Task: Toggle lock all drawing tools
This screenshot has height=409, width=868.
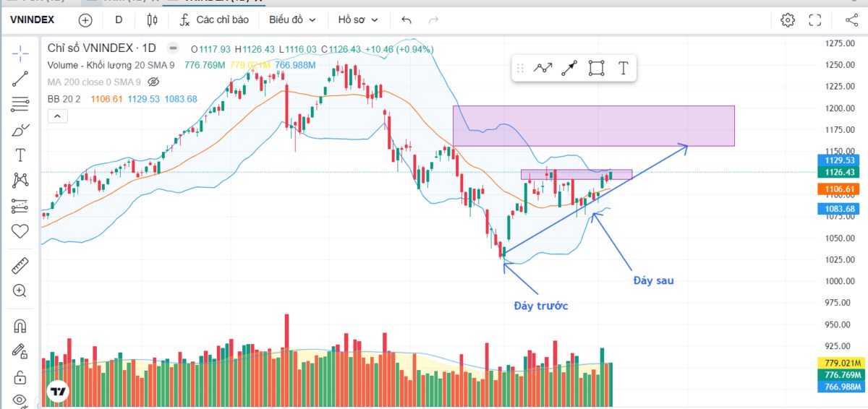Action: (20, 378)
